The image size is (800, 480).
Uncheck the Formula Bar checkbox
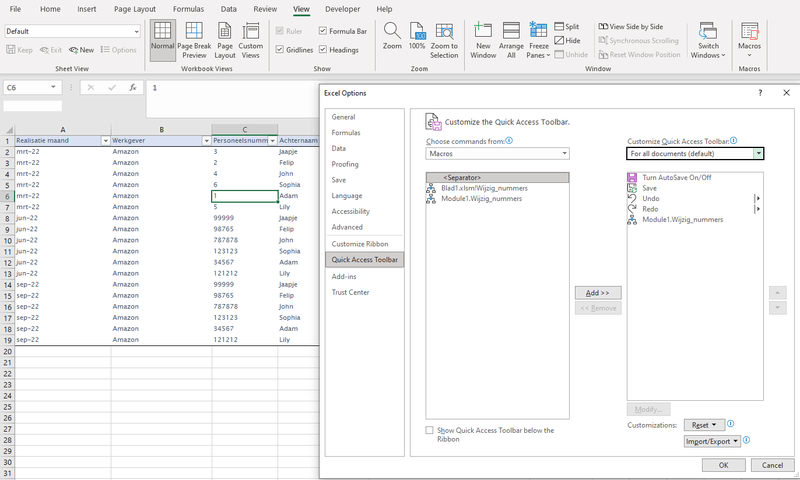[322, 31]
